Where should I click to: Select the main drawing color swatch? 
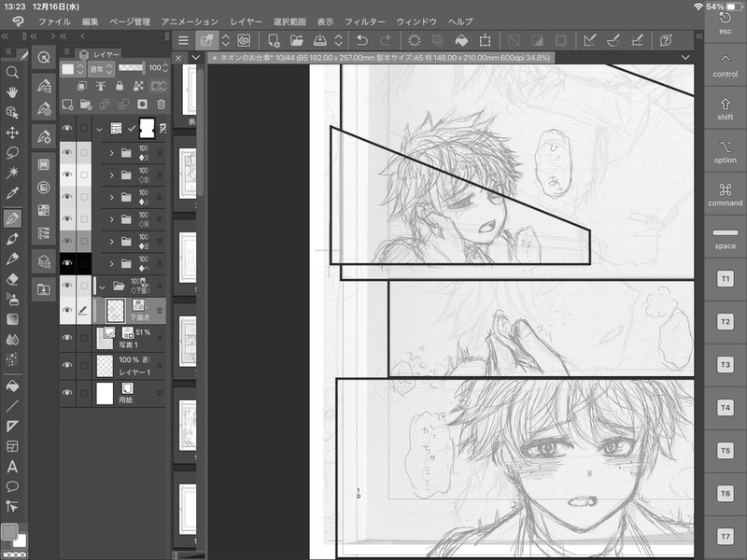pyautogui.click(x=9, y=532)
